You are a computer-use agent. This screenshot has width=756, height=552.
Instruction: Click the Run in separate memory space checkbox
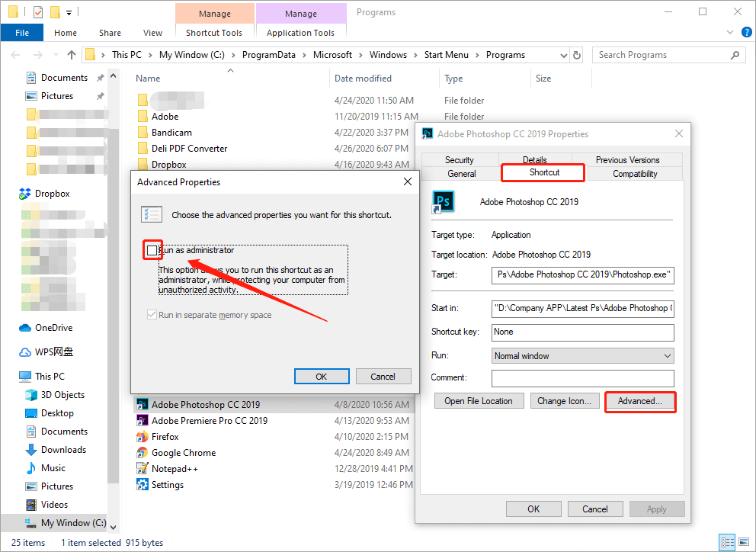point(152,315)
